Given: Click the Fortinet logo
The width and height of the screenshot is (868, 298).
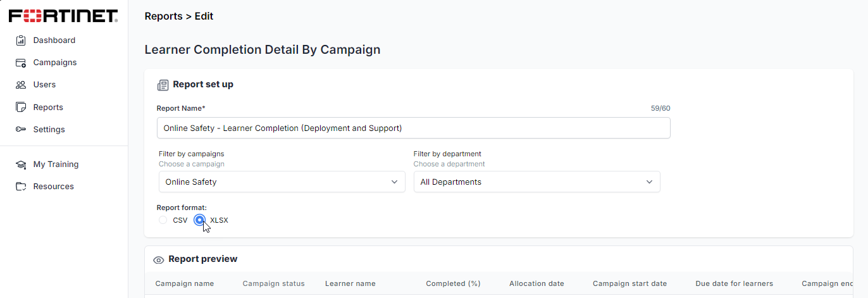Looking at the screenshot, I should tap(63, 16).
